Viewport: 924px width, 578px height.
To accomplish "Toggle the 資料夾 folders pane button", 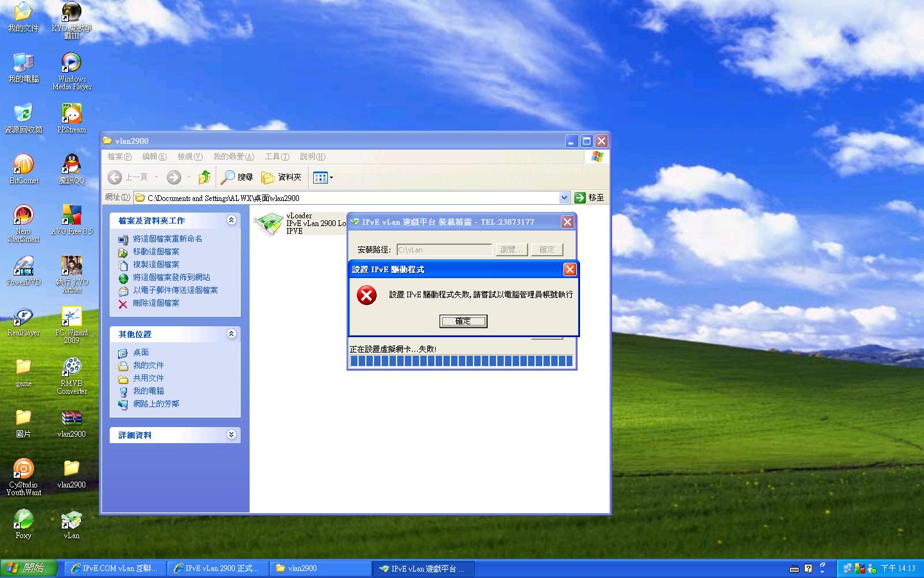I will (x=282, y=177).
